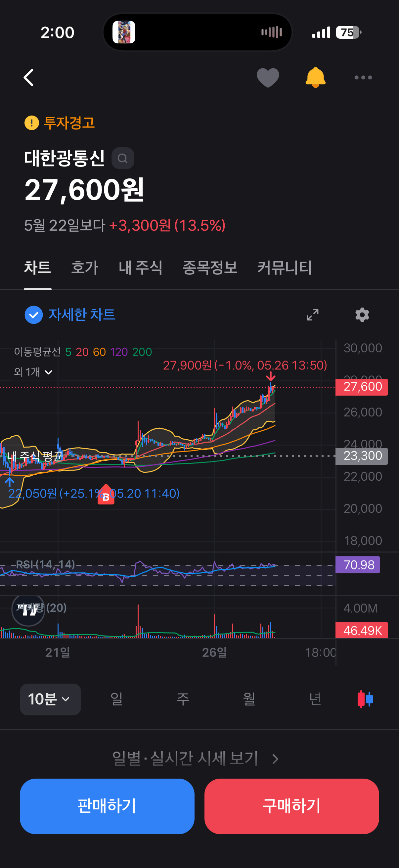View the 커뮤니티 tab
Image resolution: width=399 pixels, height=868 pixels.
285,267
